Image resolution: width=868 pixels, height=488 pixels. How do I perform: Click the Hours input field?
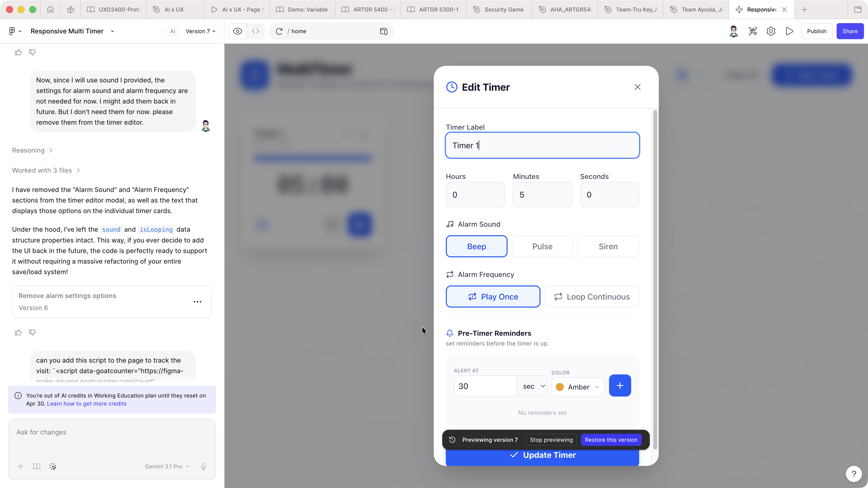(475, 194)
